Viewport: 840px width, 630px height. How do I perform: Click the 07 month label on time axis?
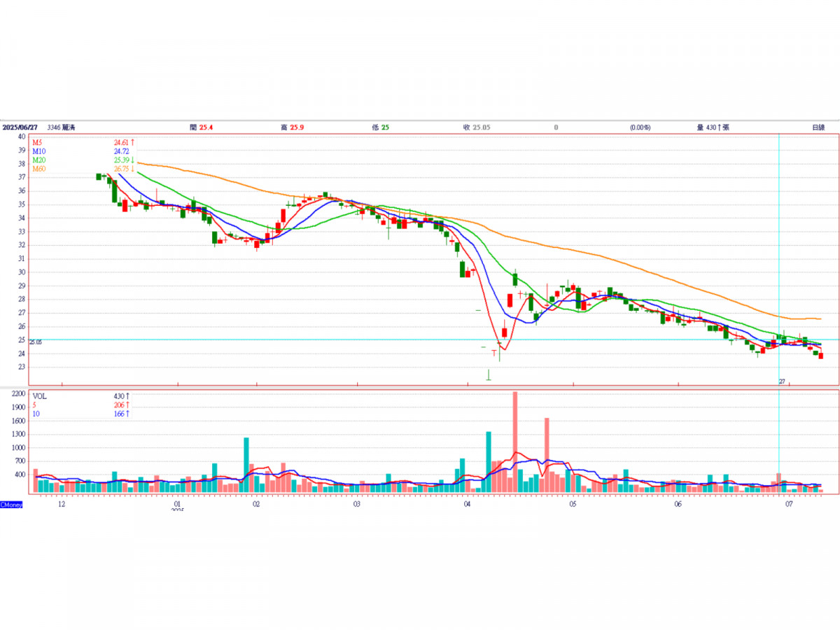point(790,504)
